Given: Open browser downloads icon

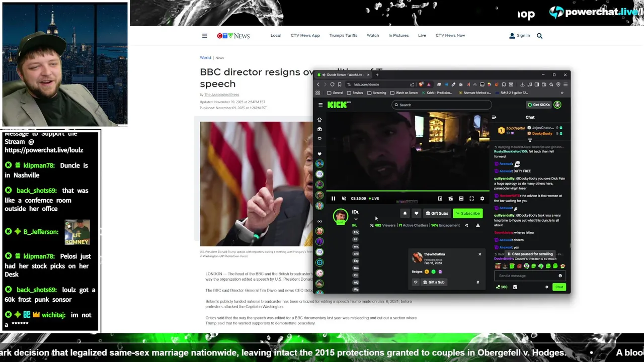Looking at the screenshot, I should 522,84.
